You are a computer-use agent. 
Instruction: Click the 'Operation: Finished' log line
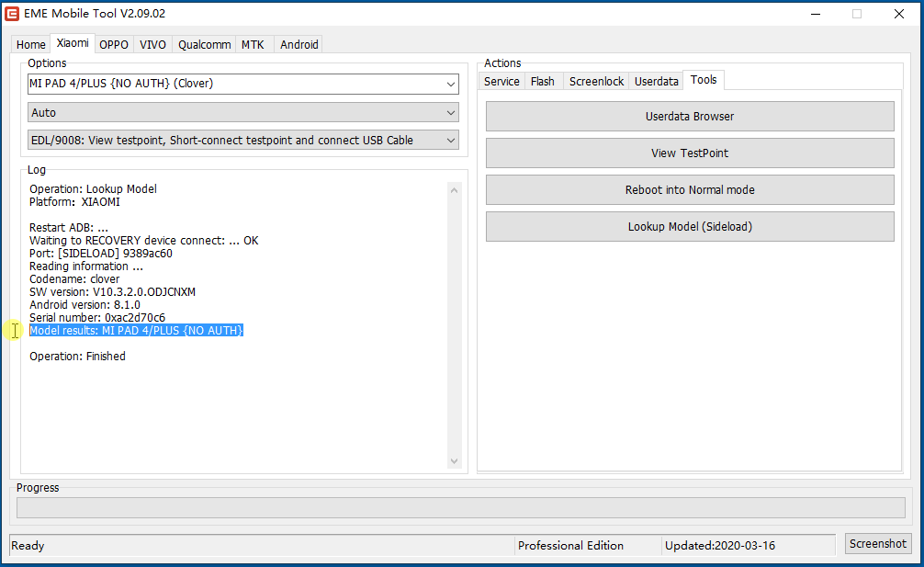coord(77,356)
